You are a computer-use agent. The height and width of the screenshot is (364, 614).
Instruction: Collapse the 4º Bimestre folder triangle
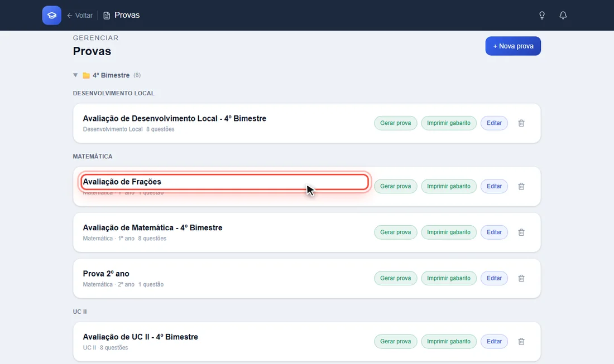coord(75,75)
